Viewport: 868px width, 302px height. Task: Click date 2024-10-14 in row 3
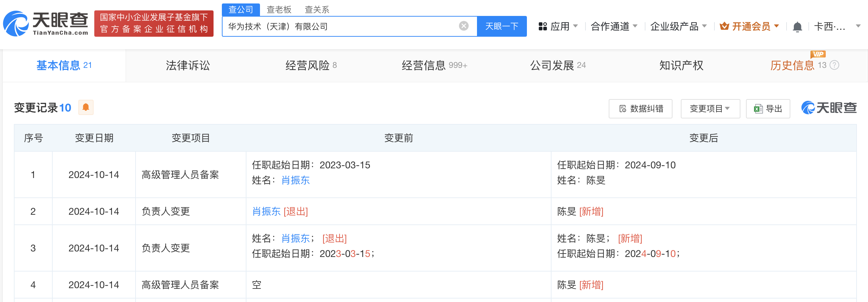[94, 248]
